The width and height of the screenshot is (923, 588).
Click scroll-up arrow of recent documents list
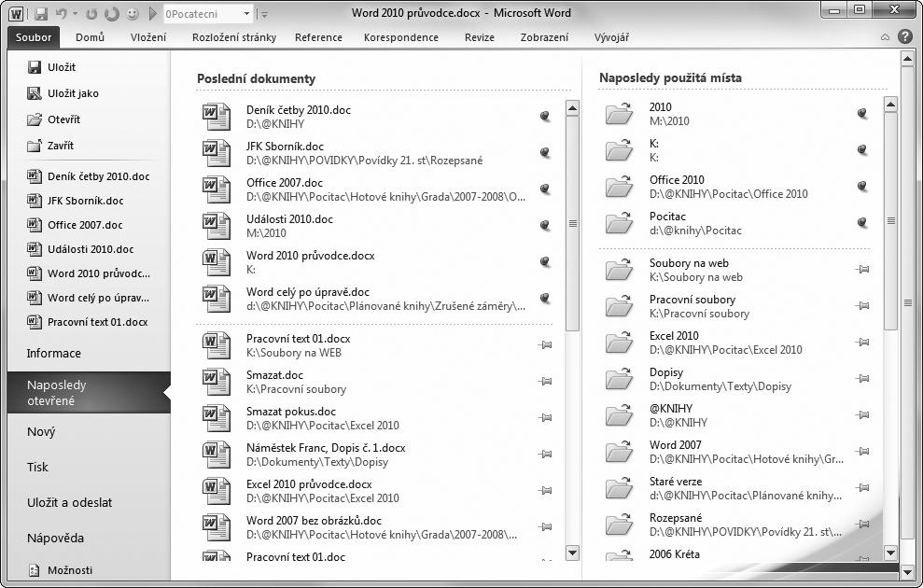coord(572,107)
